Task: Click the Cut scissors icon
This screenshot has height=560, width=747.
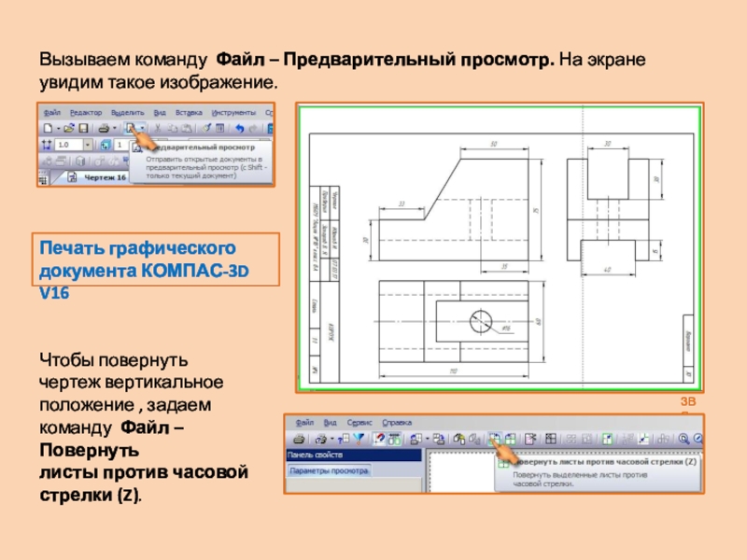Action: (158, 128)
